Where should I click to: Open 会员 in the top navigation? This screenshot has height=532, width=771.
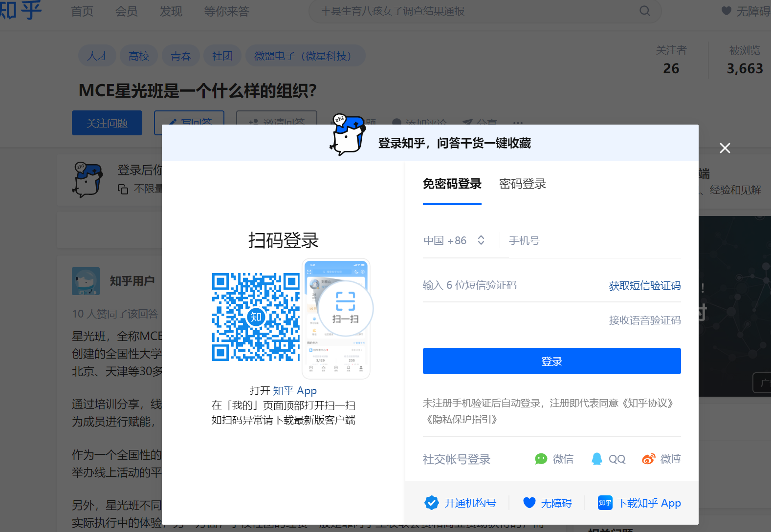127,11
